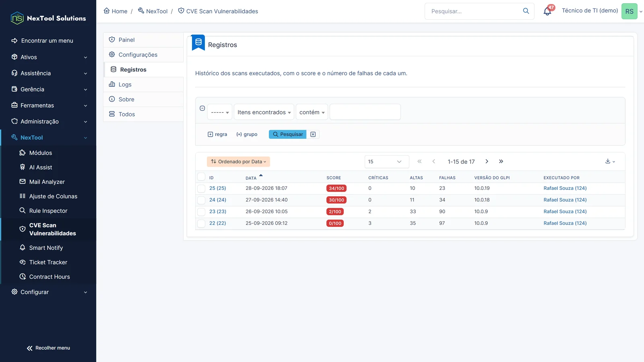The height and width of the screenshot is (362, 644).
Task: Jump to last page double arrow
Action: pyautogui.click(x=501, y=161)
